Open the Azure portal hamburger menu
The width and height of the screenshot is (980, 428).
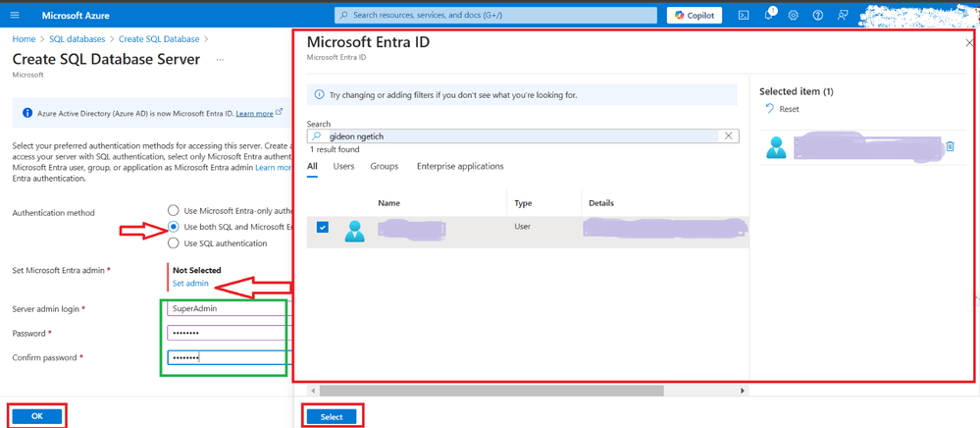coord(15,15)
